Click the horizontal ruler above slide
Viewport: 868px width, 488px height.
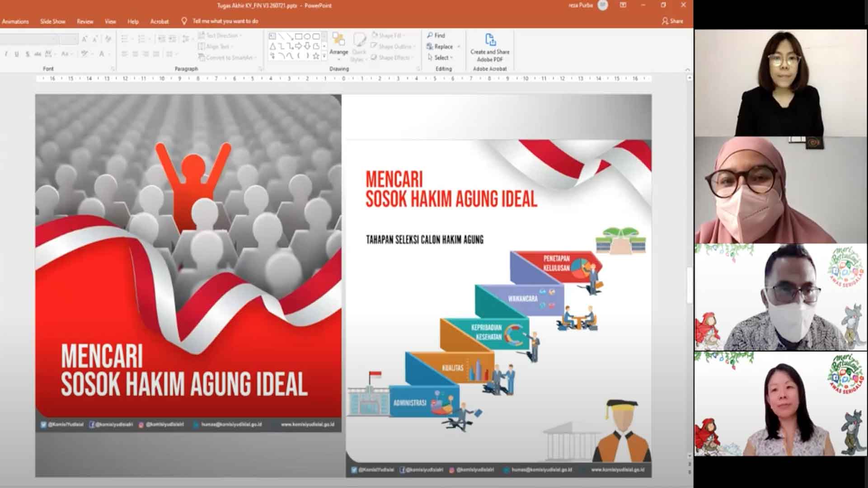tap(343, 79)
